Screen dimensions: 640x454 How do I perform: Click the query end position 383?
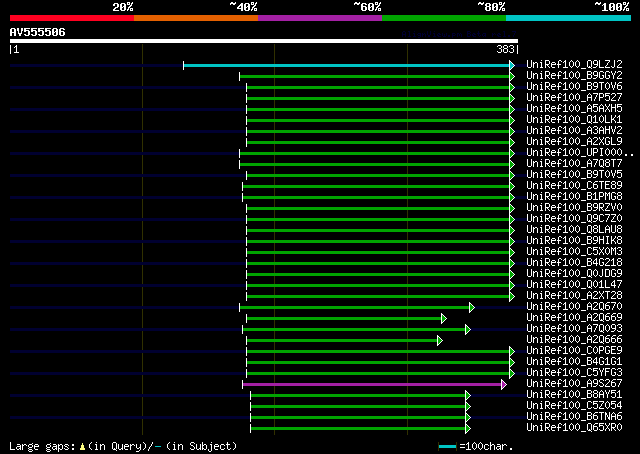point(505,49)
